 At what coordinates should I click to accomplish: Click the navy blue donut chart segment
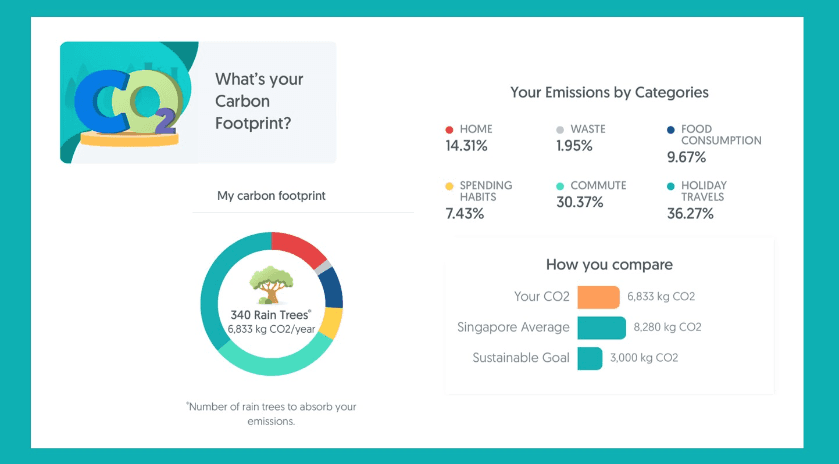pyautogui.click(x=334, y=289)
